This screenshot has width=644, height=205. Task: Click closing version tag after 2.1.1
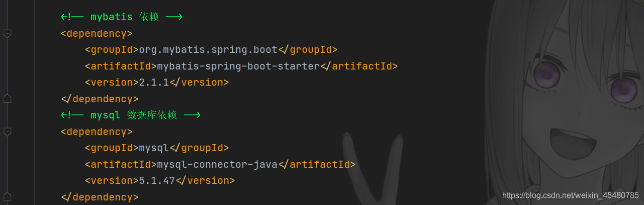click(x=199, y=82)
